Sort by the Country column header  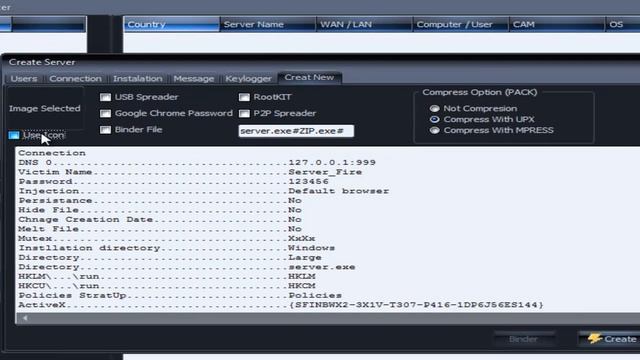pyautogui.click(x=171, y=24)
